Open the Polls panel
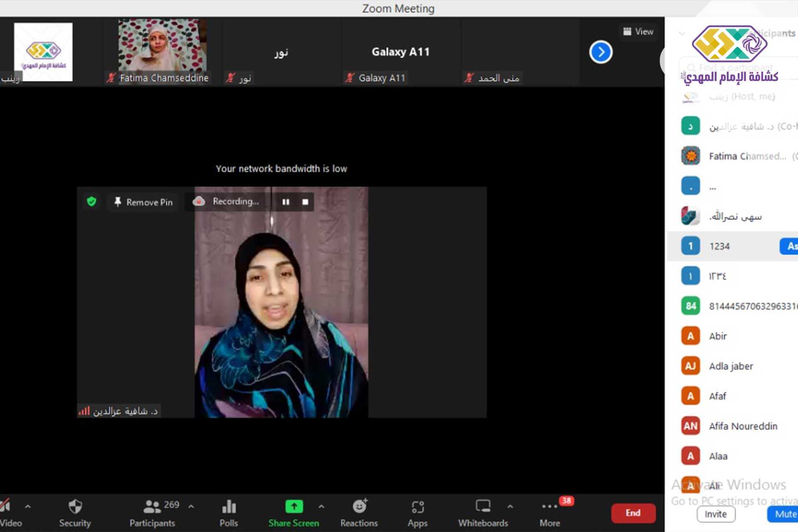The width and height of the screenshot is (798, 532). tap(229, 512)
